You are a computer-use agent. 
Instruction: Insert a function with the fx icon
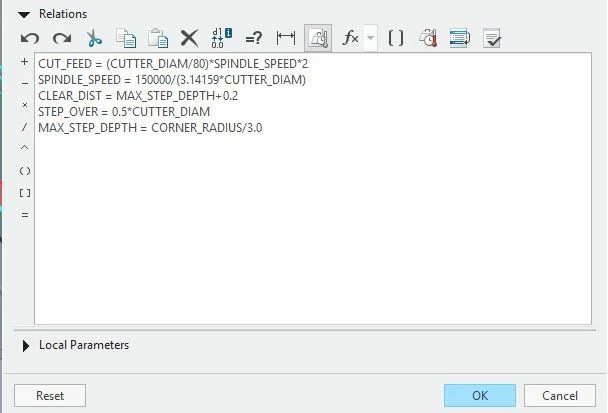[350, 38]
